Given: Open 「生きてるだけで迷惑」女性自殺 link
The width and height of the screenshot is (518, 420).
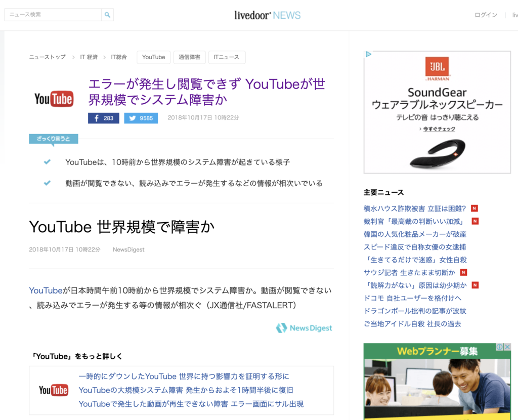Looking at the screenshot, I should (415, 260).
